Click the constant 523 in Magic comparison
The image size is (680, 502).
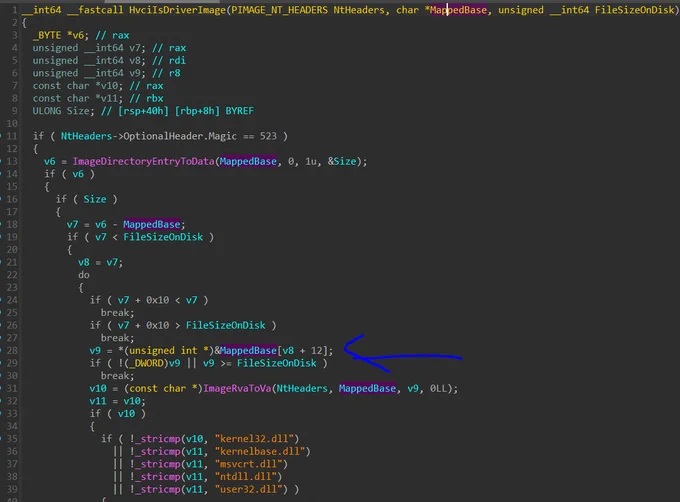[x=268, y=136]
